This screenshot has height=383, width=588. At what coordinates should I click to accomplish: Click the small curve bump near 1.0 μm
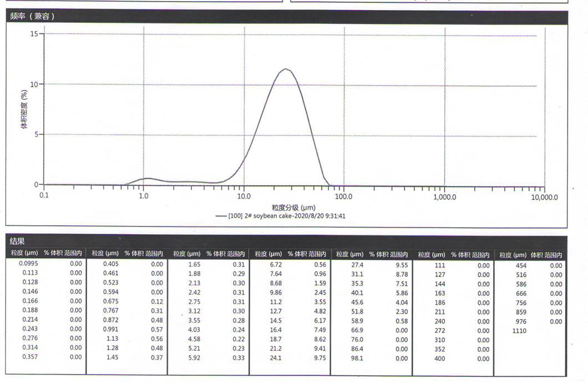pos(147,178)
